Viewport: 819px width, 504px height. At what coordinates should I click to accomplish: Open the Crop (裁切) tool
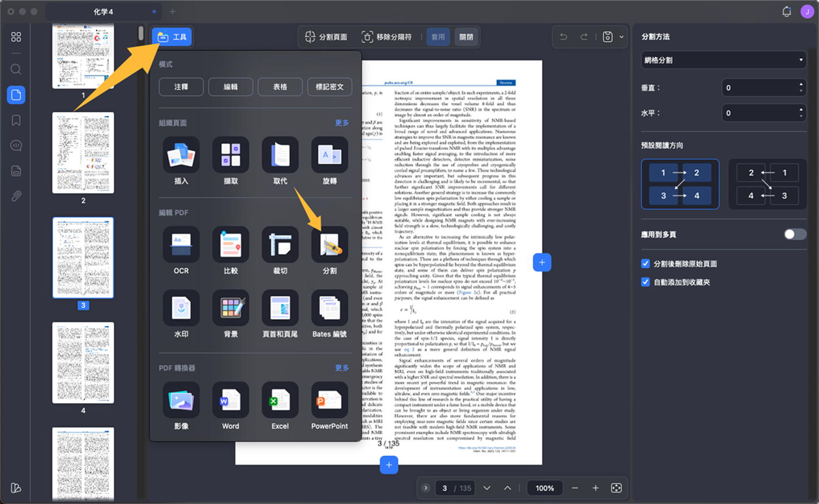click(280, 245)
